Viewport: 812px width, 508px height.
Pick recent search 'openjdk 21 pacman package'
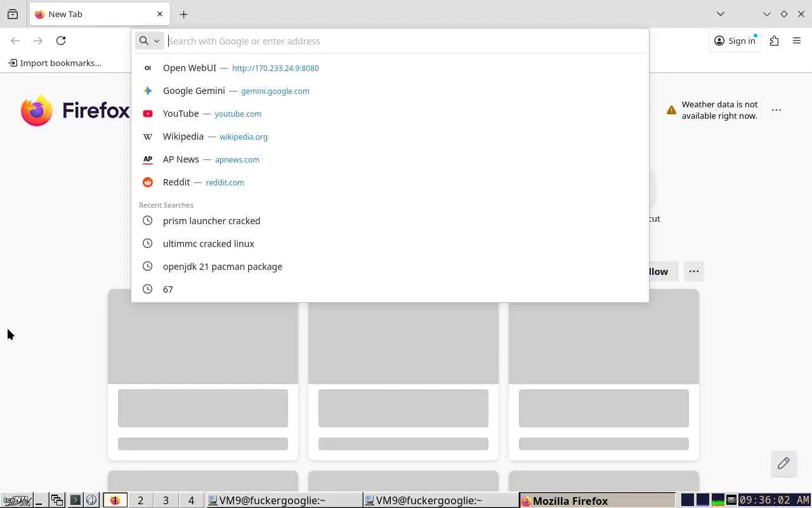(390, 267)
